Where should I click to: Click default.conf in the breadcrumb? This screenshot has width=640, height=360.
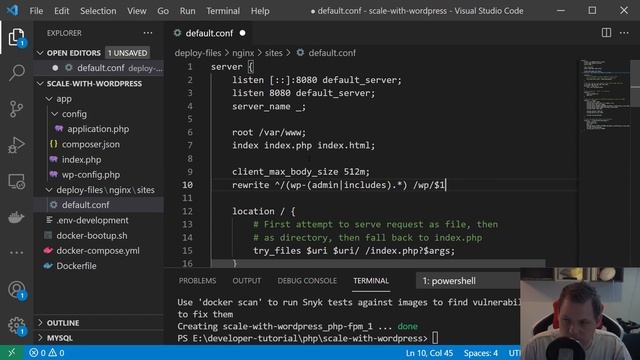(331, 53)
